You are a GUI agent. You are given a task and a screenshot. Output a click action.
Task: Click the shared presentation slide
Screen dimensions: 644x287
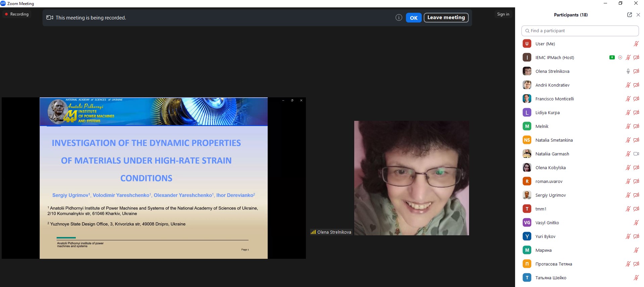click(153, 178)
